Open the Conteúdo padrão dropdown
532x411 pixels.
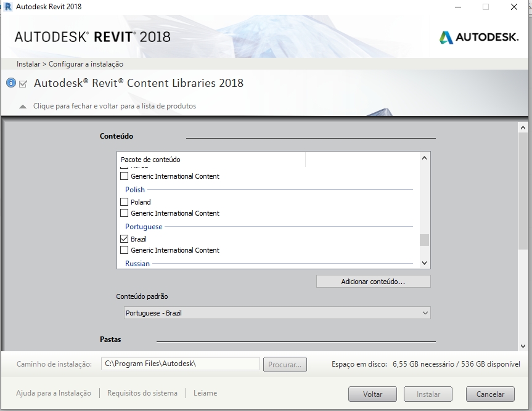coord(424,312)
